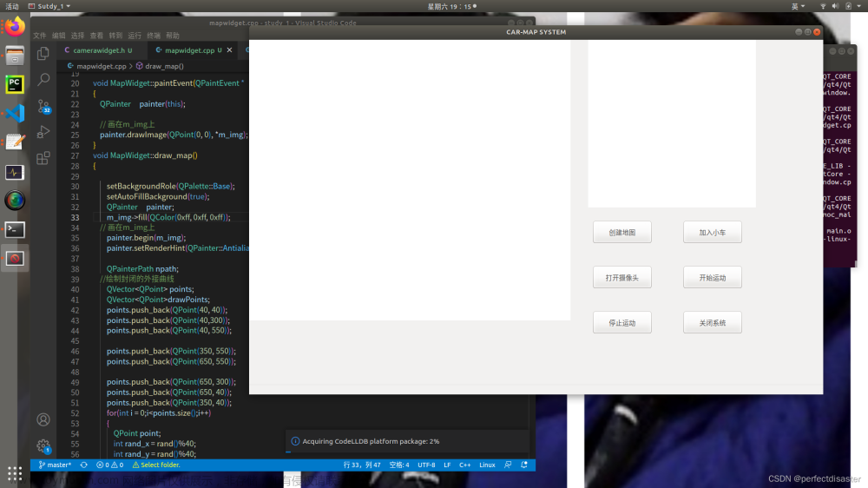Click the 打开摄像头 button
Viewport: 868px width, 488px height.
point(622,278)
